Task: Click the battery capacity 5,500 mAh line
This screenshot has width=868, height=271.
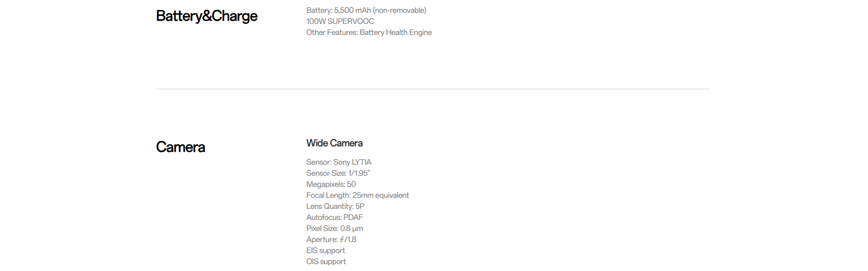Action: pos(366,10)
